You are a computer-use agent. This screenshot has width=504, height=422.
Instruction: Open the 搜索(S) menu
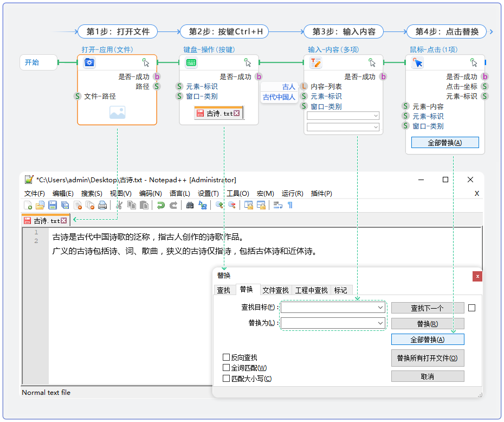pyautogui.click(x=91, y=194)
